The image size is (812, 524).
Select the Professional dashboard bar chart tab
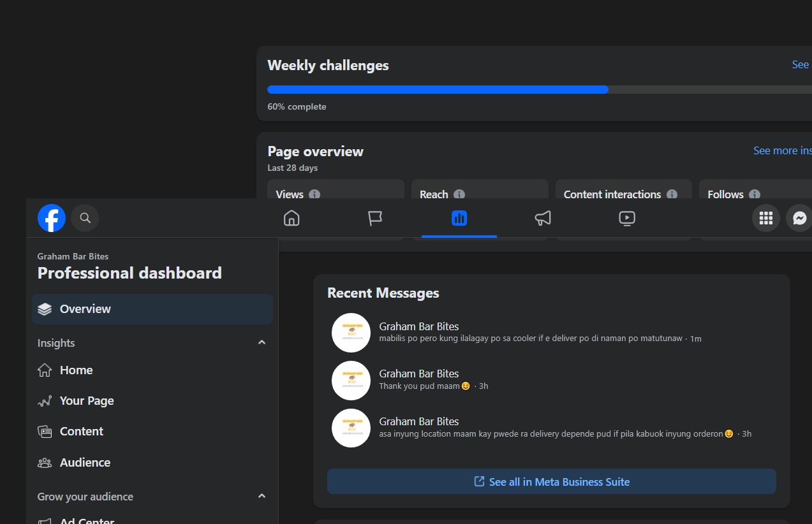pyautogui.click(x=459, y=218)
